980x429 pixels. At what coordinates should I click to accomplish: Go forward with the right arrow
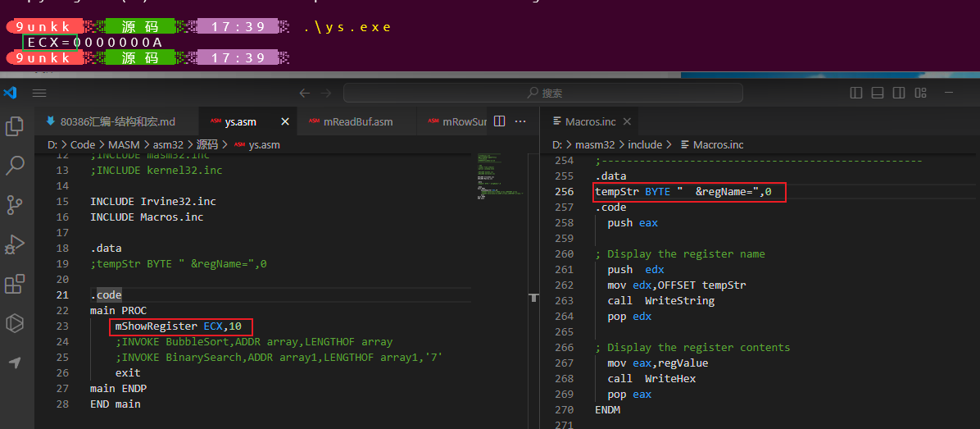tap(325, 94)
